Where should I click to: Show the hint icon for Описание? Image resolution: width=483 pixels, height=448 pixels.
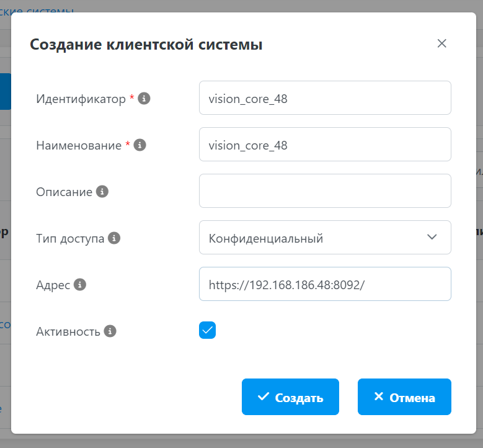103,192
